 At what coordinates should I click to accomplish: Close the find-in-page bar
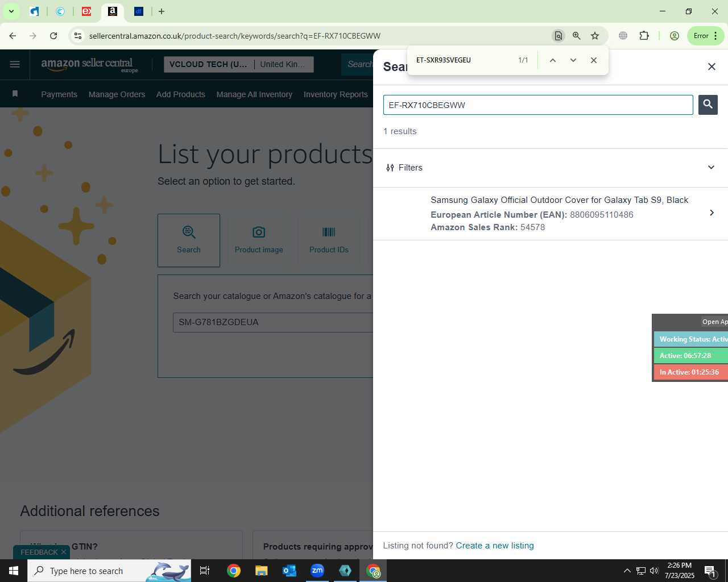point(593,60)
